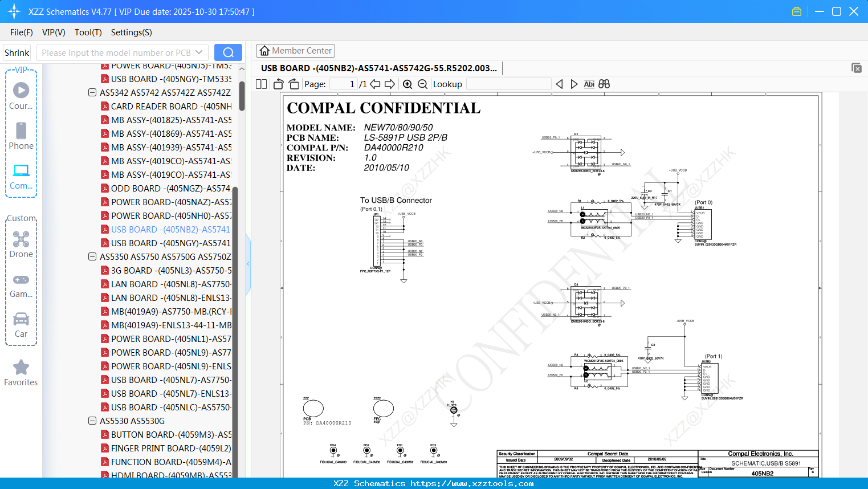This screenshot has width=868, height=489.
Task: Open the model number dropdown arrow
Action: pyautogui.click(x=199, y=52)
